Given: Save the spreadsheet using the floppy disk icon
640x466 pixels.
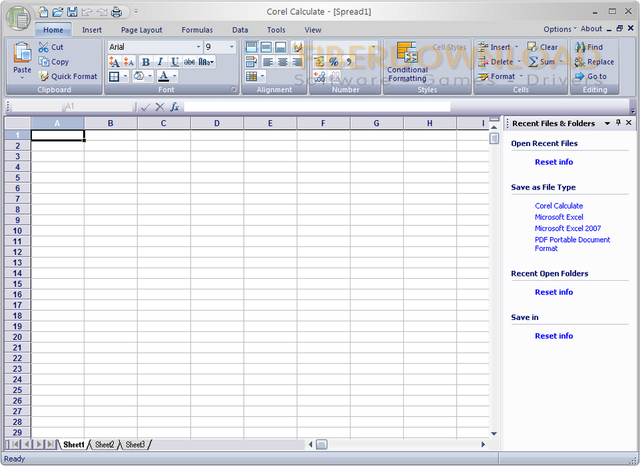Looking at the screenshot, I should click(x=72, y=12).
